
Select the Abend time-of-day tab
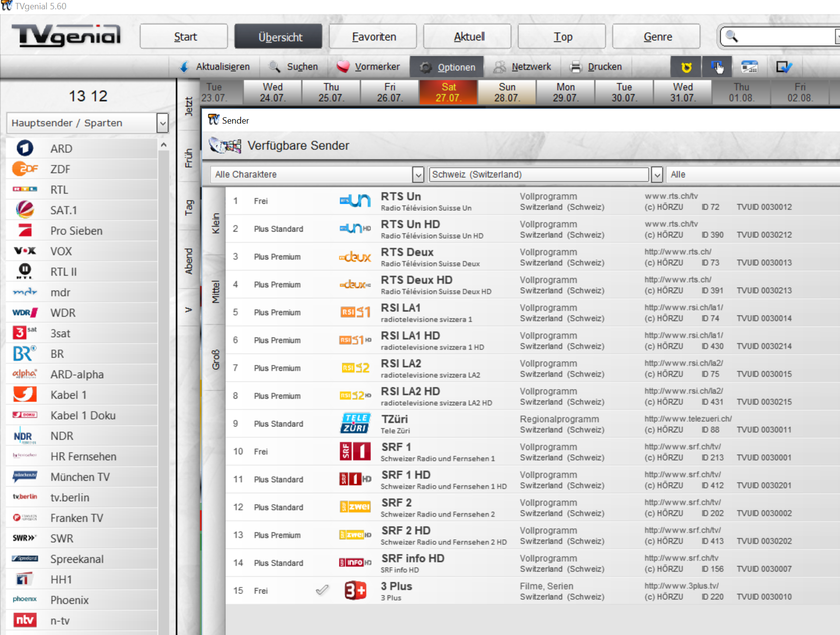tap(189, 261)
